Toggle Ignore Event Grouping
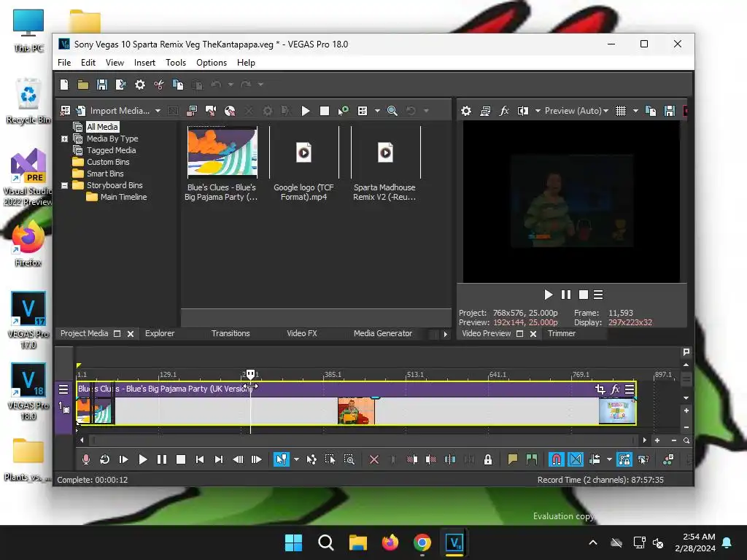This screenshot has width=747, height=560. [x=643, y=459]
